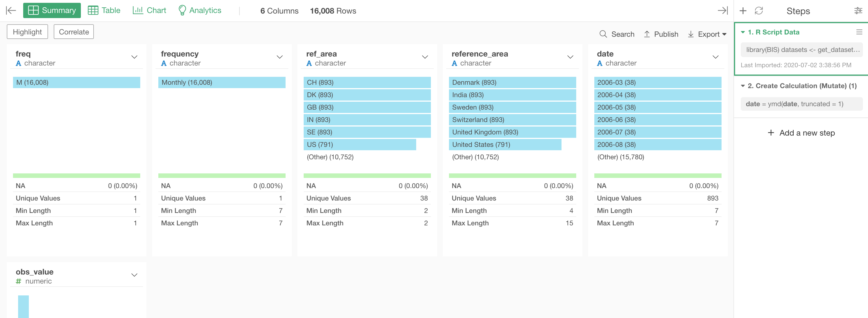This screenshot has width=868, height=318.
Task: Click Add a new step
Action: coord(801,133)
